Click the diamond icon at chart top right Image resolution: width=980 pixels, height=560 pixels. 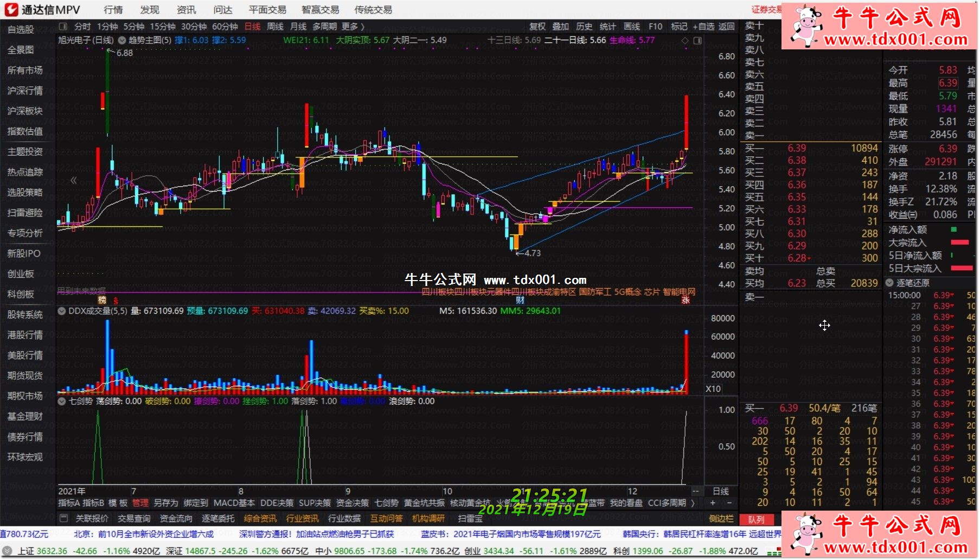[x=685, y=41]
